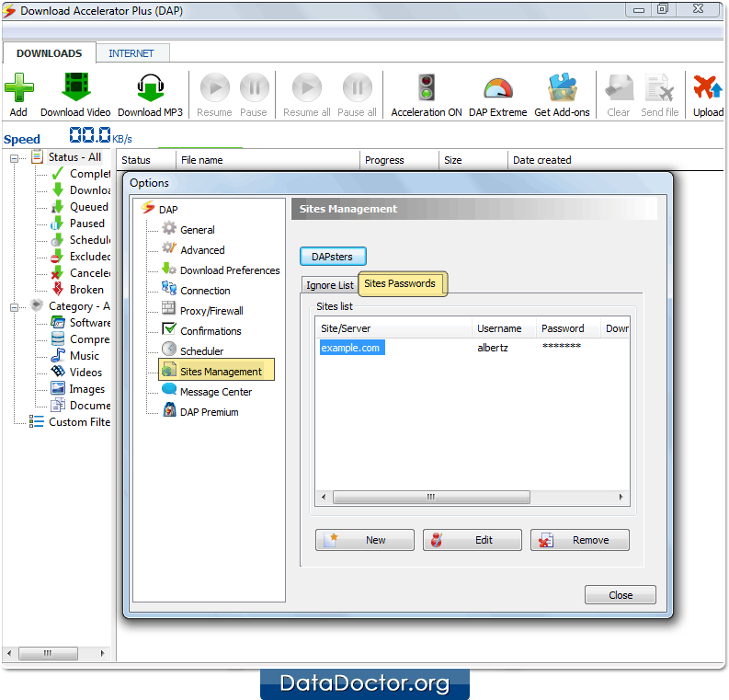
Task: Select Documents category
Action: coord(82,406)
